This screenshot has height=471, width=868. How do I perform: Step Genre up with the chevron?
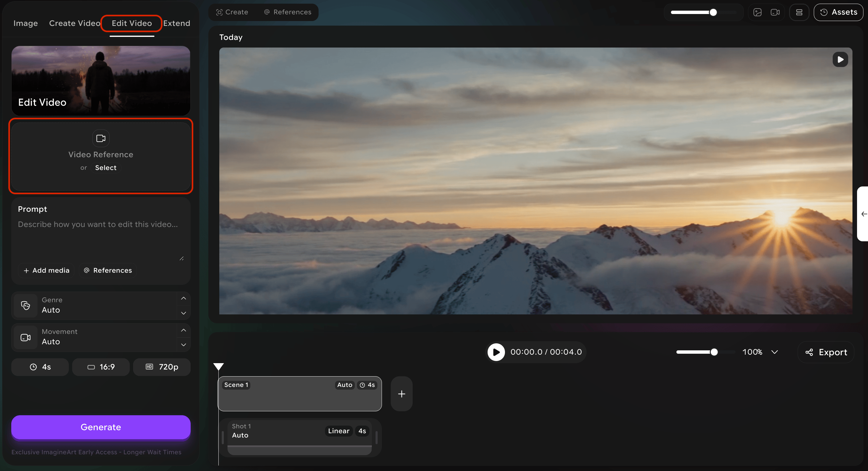(x=183, y=298)
